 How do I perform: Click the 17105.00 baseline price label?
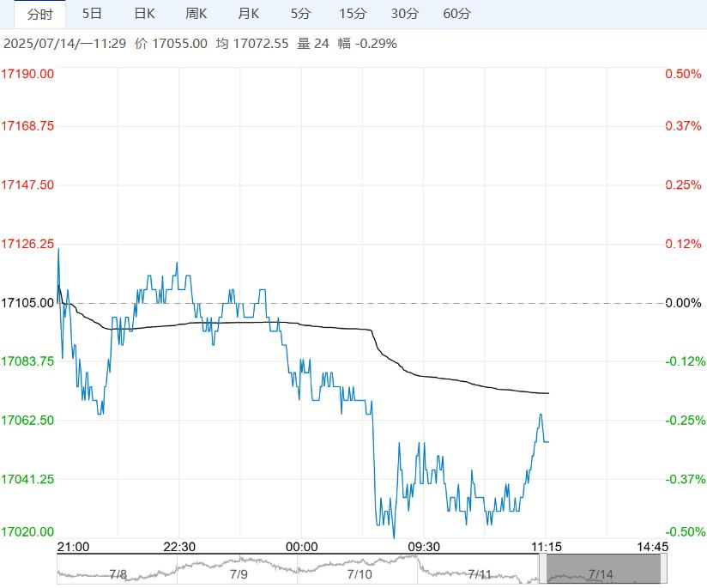[28, 303]
